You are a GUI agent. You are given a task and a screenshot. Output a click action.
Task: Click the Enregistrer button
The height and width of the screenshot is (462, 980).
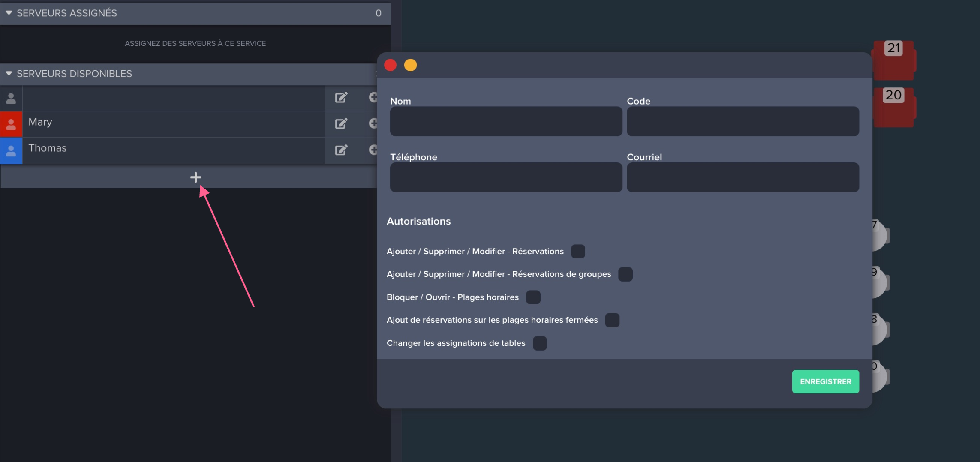click(825, 381)
